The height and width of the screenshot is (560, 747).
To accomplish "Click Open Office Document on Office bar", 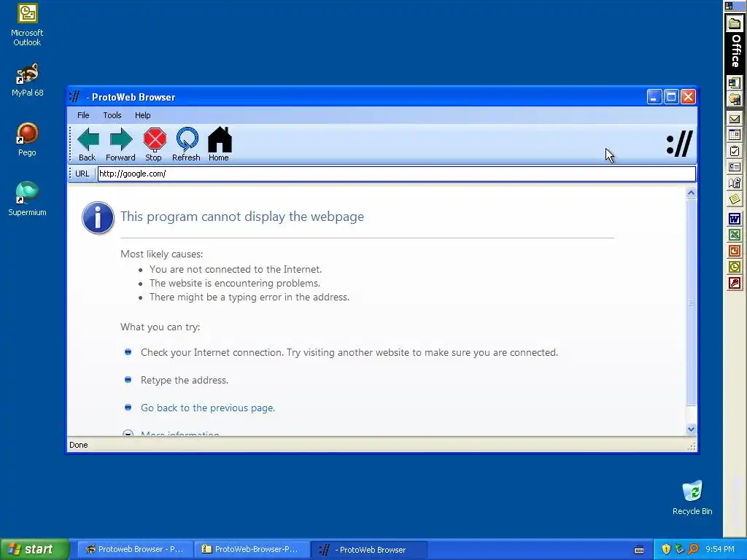I will (x=734, y=99).
